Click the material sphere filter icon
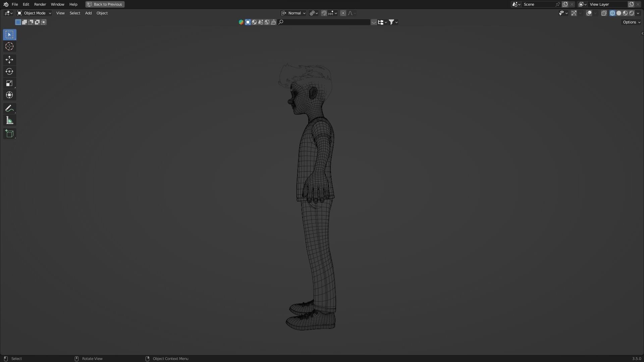 [x=254, y=22]
